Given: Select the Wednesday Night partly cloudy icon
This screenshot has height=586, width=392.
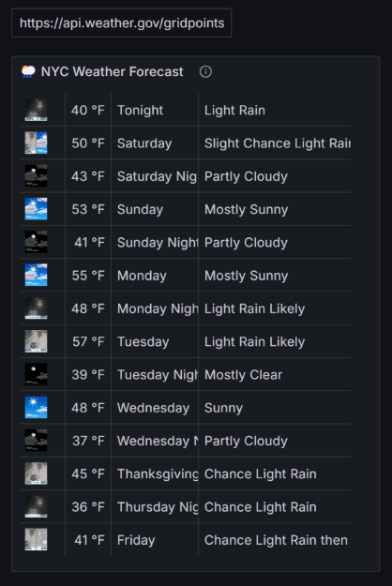Looking at the screenshot, I should (x=36, y=441).
